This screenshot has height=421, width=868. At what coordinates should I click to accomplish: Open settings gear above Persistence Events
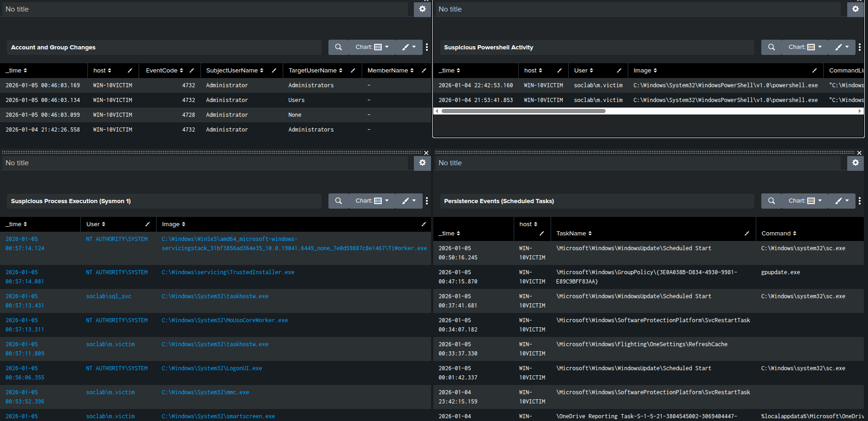[x=856, y=163]
